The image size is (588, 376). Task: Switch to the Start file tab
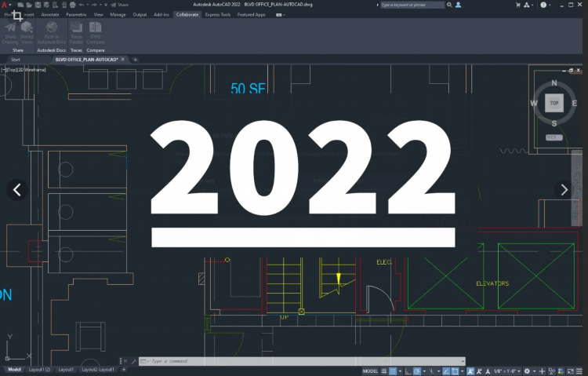click(x=16, y=60)
